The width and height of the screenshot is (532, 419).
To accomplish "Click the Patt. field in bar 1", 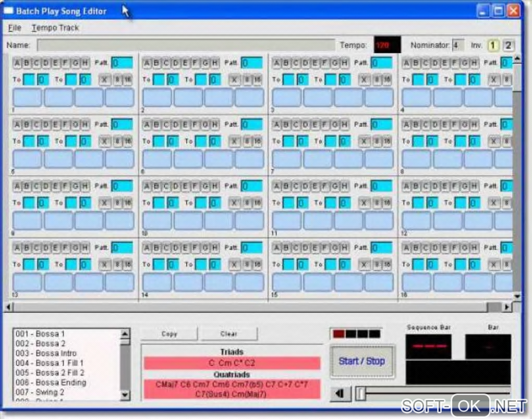I will click(x=122, y=63).
